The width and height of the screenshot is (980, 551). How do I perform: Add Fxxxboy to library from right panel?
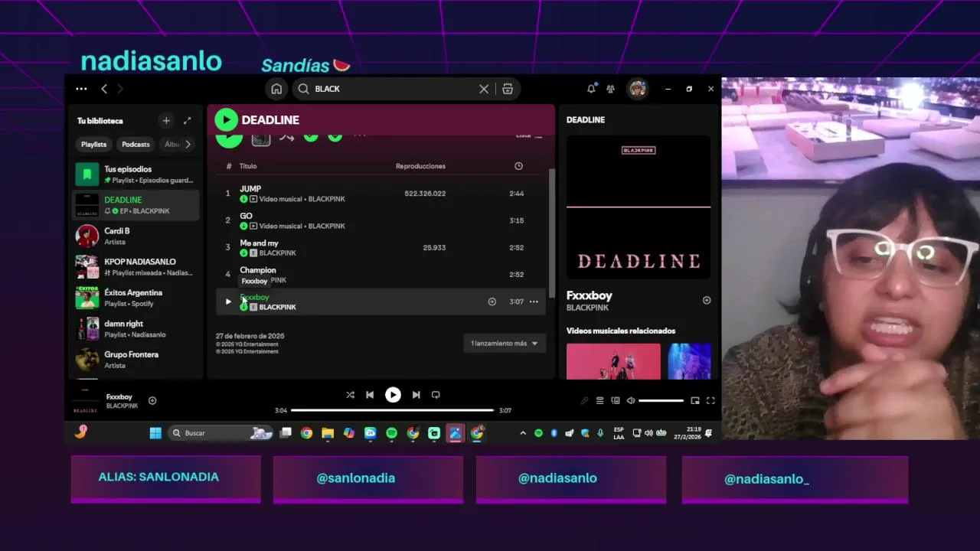click(x=707, y=301)
